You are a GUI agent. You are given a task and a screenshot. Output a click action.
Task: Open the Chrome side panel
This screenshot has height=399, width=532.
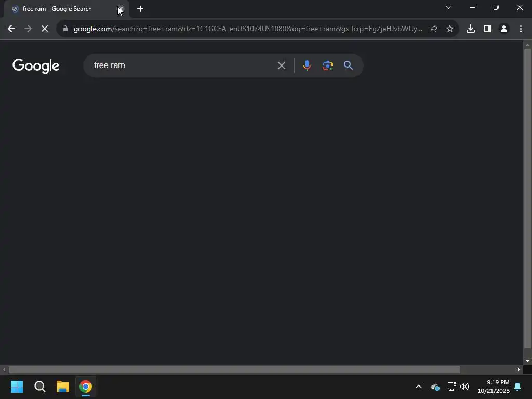coord(487,29)
